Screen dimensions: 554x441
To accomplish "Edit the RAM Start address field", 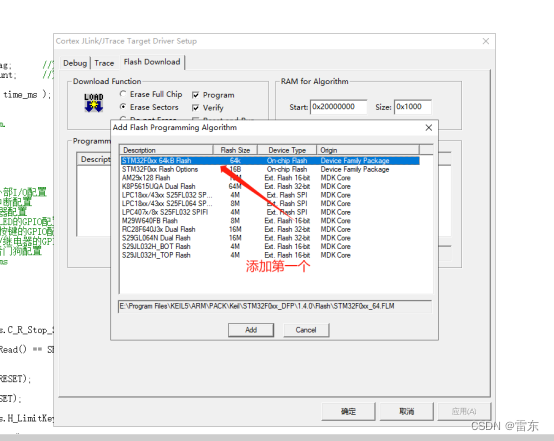I will point(338,107).
